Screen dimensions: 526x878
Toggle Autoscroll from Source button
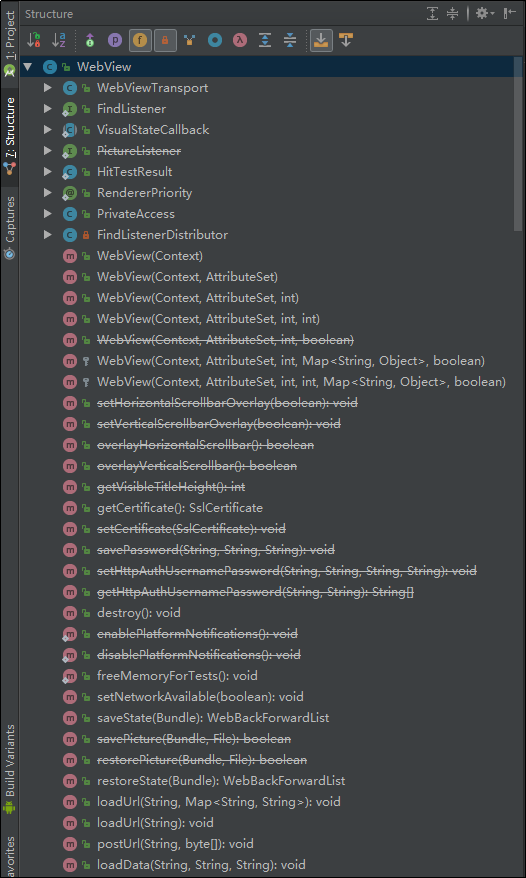346,40
